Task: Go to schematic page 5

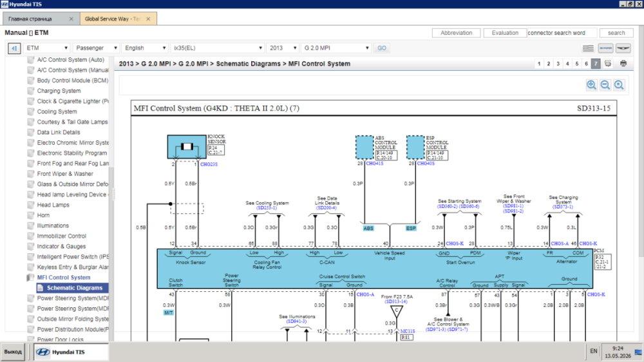Action: 576,64
